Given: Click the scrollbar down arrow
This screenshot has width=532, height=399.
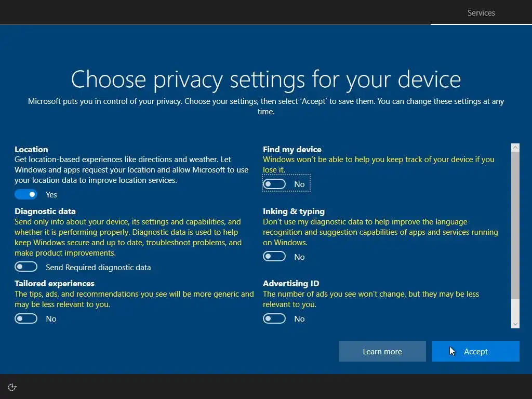Looking at the screenshot, I should coord(515,324).
